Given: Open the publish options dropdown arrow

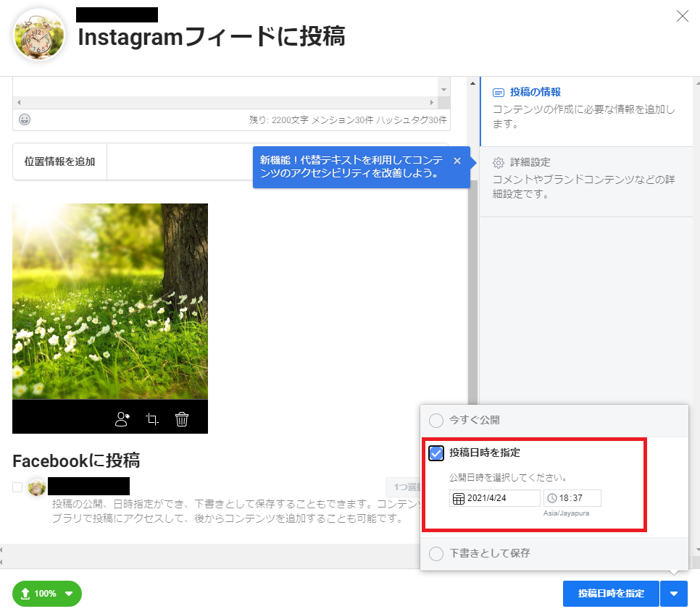Looking at the screenshot, I should 674,594.
